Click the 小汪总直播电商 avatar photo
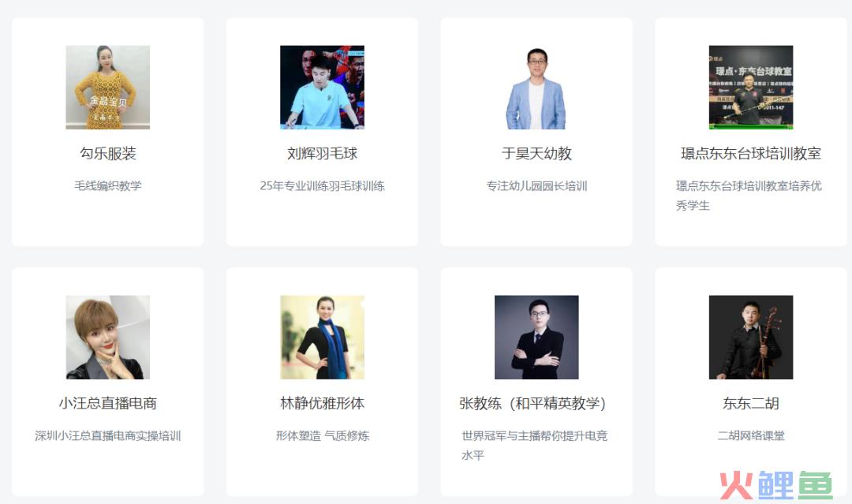The image size is (852, 504). tap(107, 338)
